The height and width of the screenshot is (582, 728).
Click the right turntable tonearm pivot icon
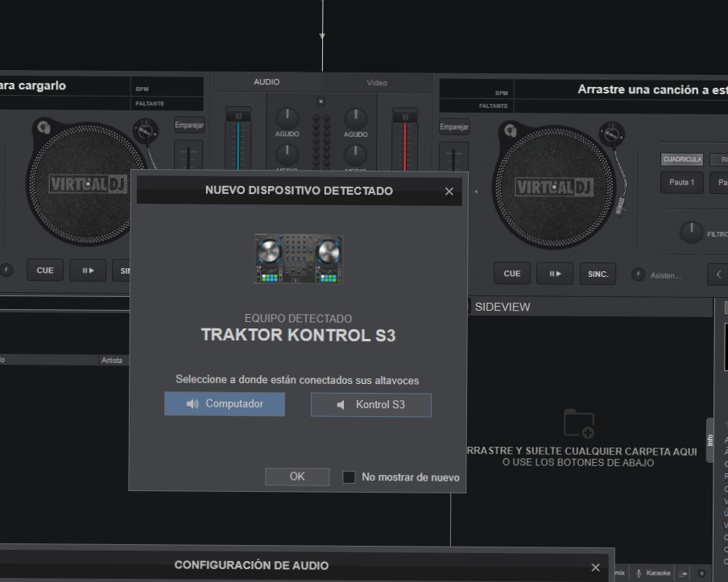611,134
